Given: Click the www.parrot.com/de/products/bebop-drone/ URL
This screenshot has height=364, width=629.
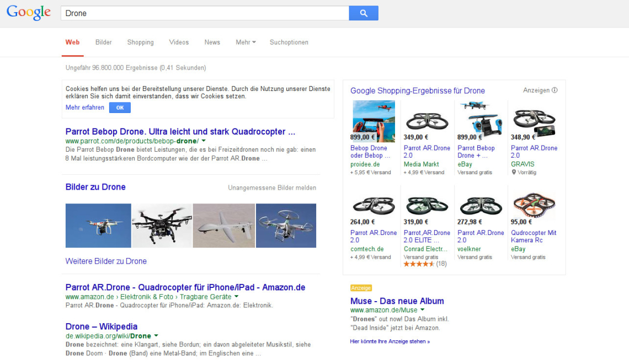Looking at the screenshot, I should (x=132, y=141).
